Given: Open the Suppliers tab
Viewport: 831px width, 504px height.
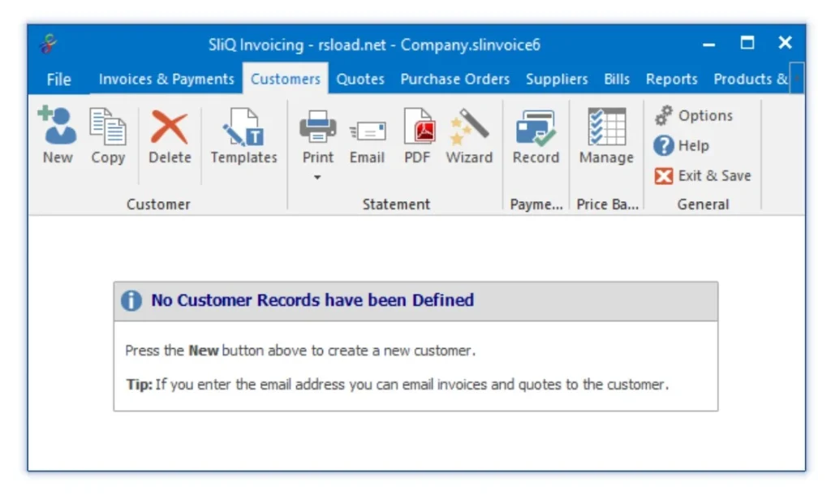Looking at the screenshot, I should (557, 80).
